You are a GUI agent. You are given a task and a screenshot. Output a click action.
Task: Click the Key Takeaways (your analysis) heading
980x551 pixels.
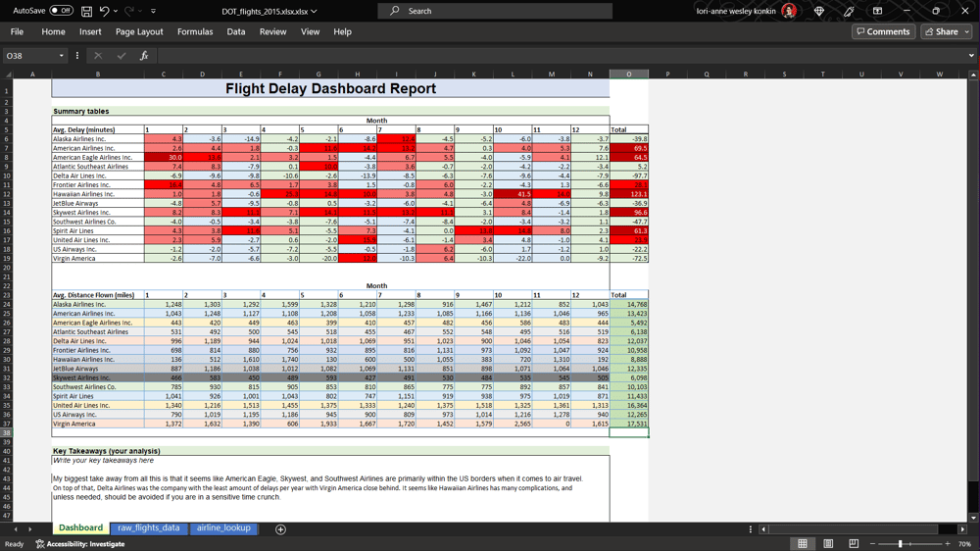coord(106,451)
